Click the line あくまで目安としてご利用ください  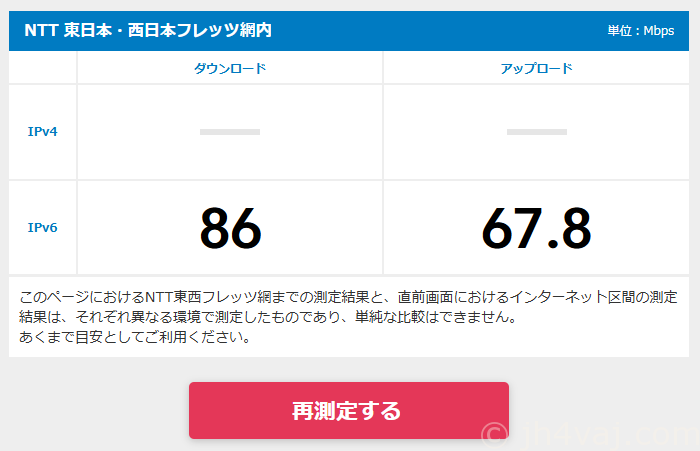[135, 337]
